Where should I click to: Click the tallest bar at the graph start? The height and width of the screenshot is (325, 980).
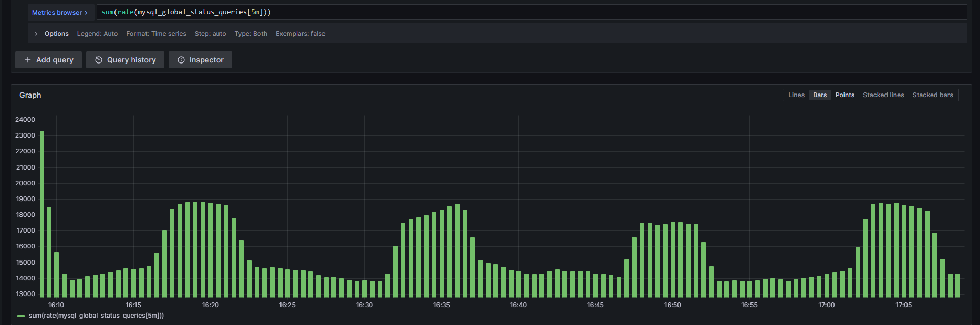(x=42, y=214)
